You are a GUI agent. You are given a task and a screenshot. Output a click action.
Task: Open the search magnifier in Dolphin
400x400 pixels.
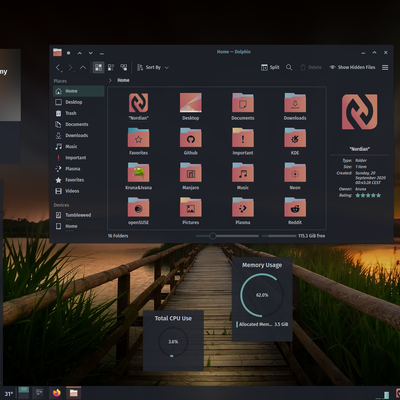click(x=289, y=67)
